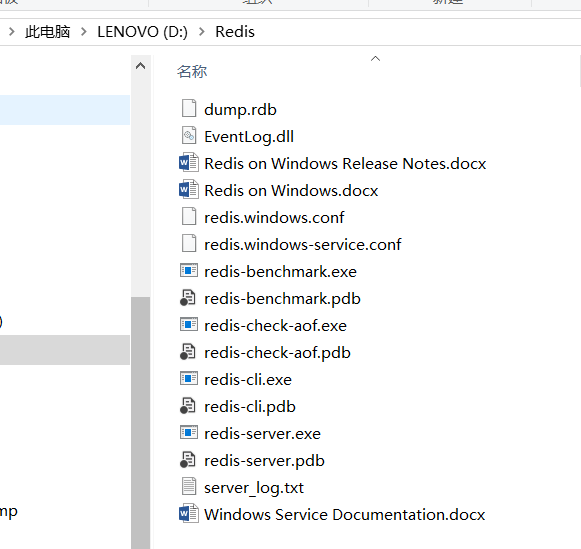Viewport: 581px width, 549px height.
Task: Click the navigation pane scrollbar thumb
Action: (140, 422)
